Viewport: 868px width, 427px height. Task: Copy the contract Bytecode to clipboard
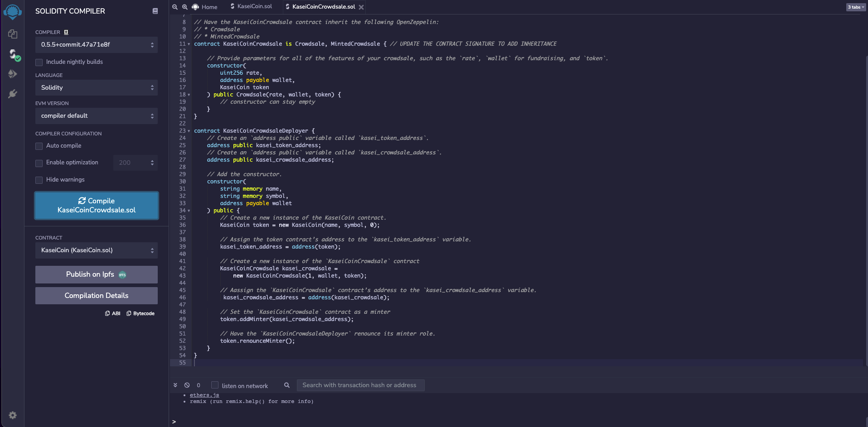point(141,313)
